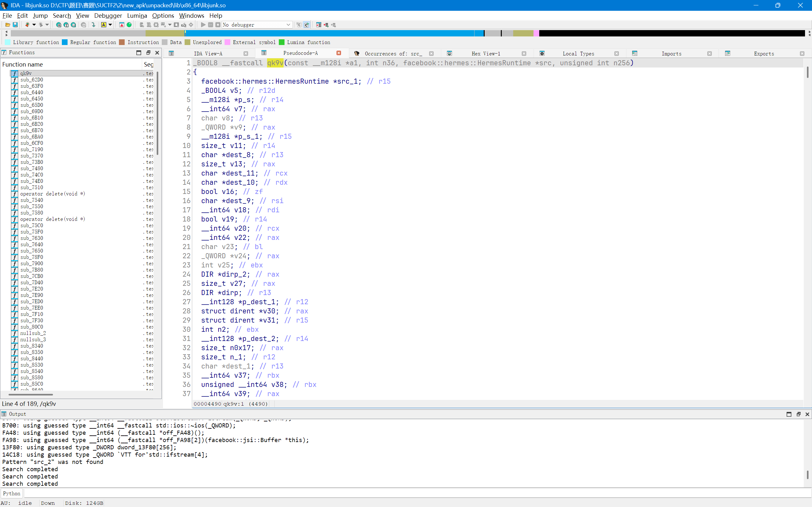Image resolution: width=812 pixels, height=507 pixels.
Task: Exit the process with the stop icon
Action: (219, 25)
